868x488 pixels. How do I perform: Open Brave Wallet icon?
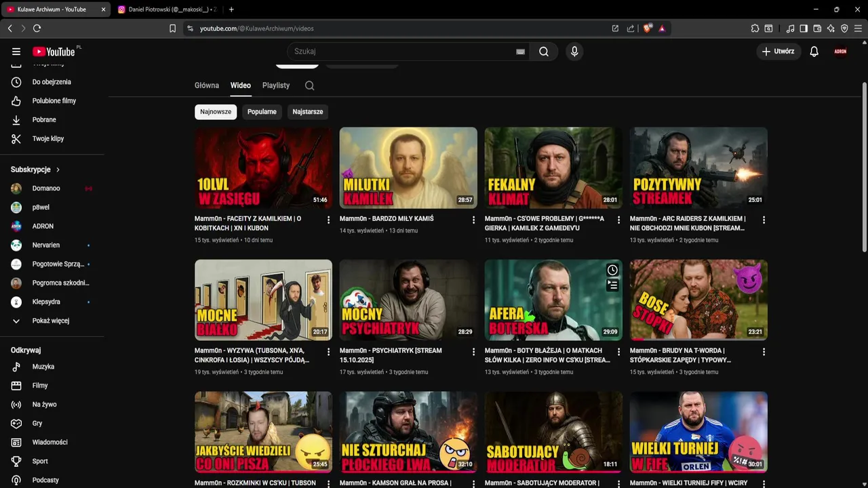click(x=817, y=28)
